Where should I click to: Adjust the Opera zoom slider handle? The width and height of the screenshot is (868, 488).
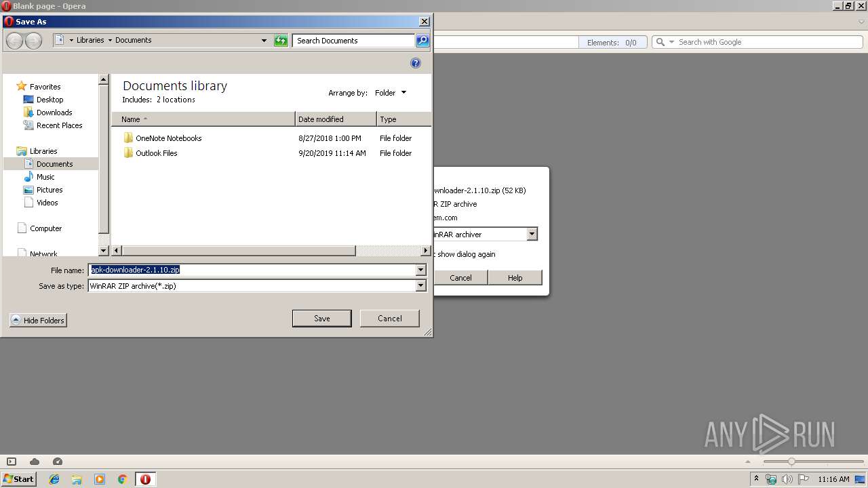pyautogui.click(x=791, y=462)
